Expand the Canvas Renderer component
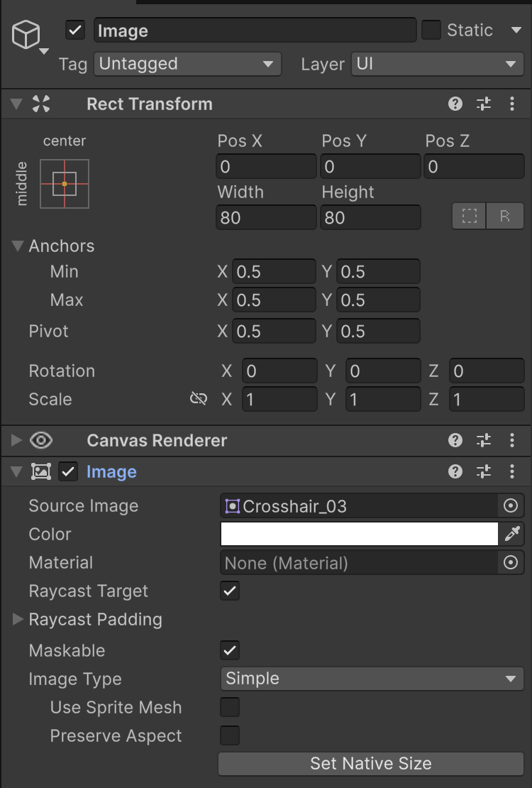The width and height of the screenshot is (532, 788). pos(17,441)
